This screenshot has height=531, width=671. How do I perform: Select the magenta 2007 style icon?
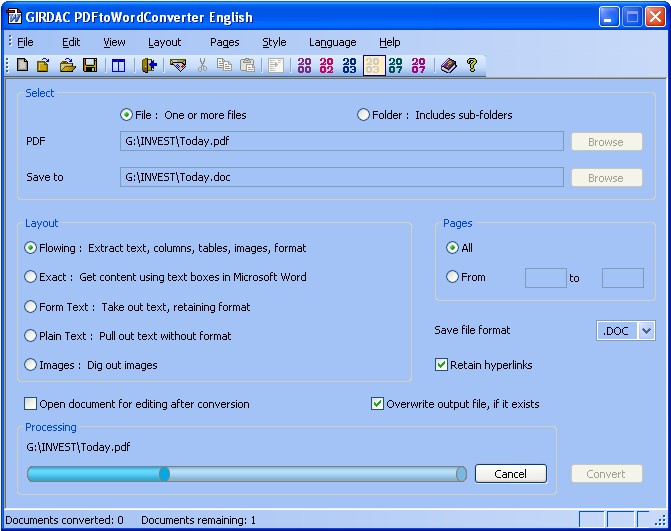coord(419,65)
